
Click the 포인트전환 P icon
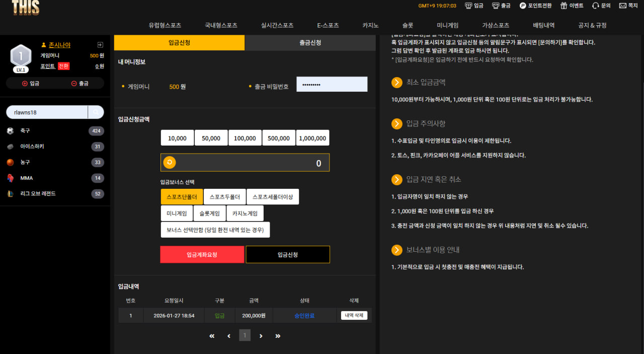coord(523,6)
